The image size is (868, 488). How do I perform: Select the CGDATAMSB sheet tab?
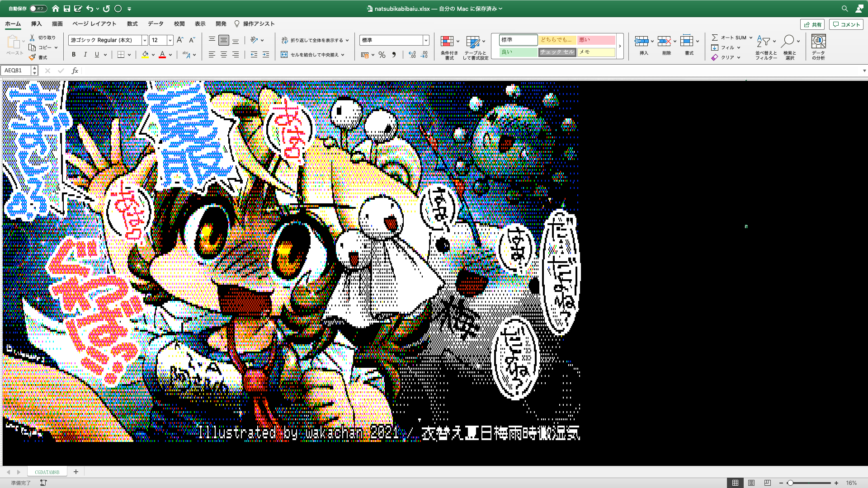click(47, 472)
